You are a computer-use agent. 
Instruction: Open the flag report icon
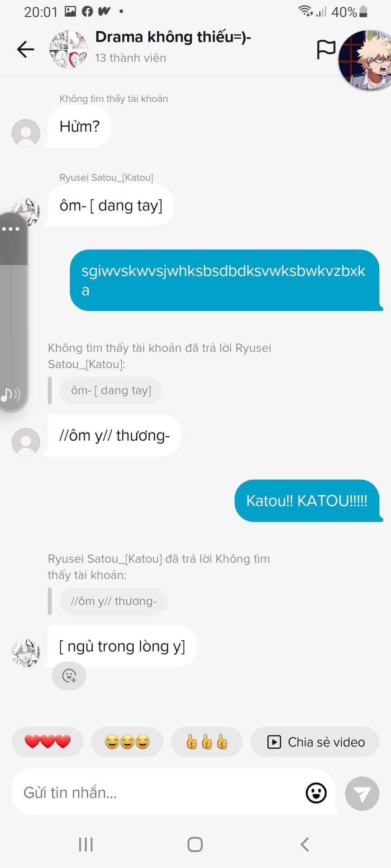pyautogui.click(x=326, y=49)
